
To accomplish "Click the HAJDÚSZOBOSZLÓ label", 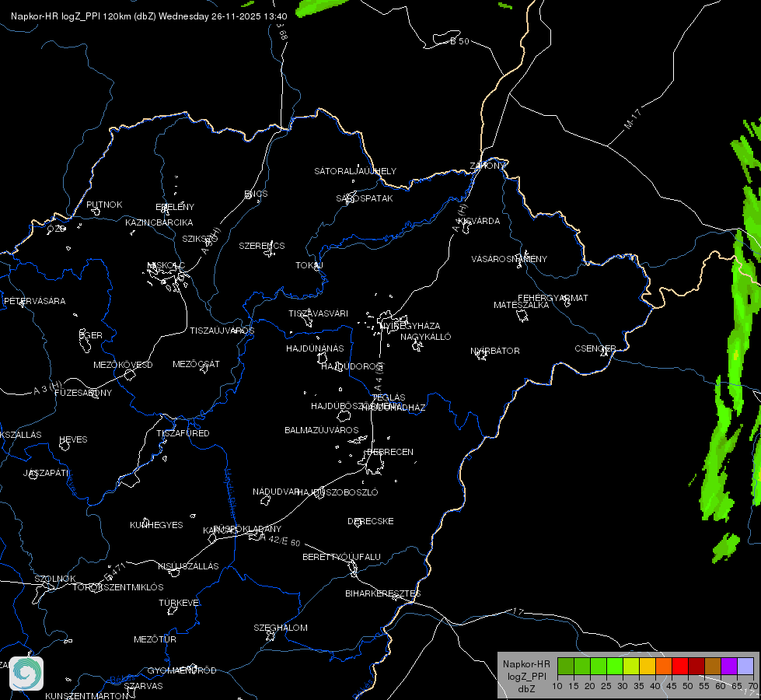I will pyautogui.click(x=337, y=492).
